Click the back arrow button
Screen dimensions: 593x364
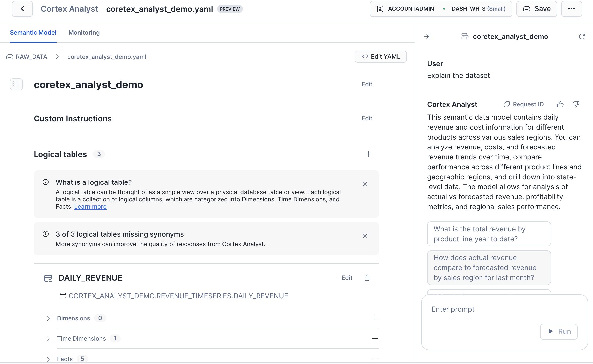(x=22, y=9)
